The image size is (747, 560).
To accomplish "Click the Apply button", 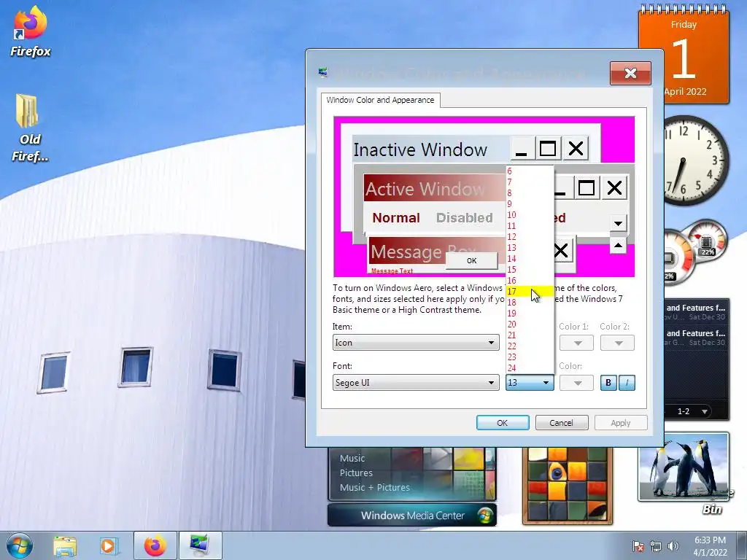I will 621,423.
